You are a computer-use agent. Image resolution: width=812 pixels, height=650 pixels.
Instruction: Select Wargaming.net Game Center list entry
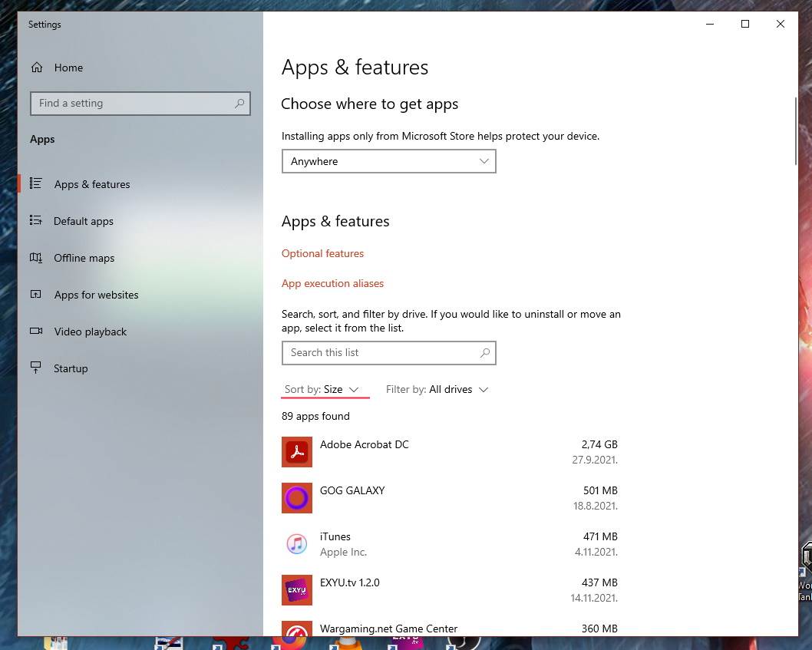(388, 629)
